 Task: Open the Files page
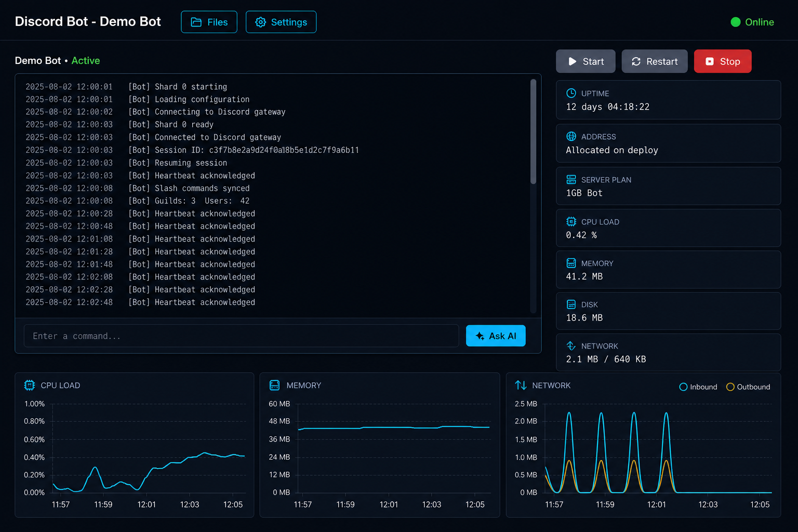(x=209, y=22)
